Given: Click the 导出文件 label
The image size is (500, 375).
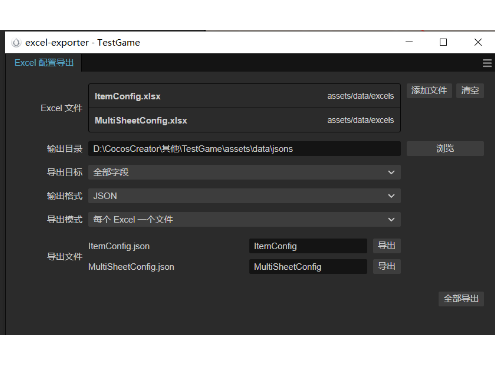Looking at the screenshot, I should tap(64, 256).
